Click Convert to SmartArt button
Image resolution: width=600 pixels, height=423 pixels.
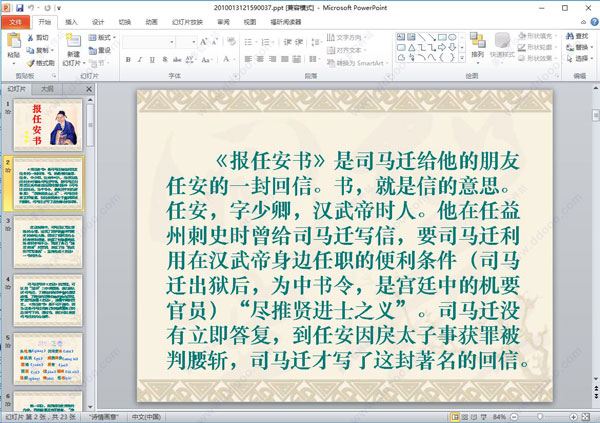tap(357, 63)
